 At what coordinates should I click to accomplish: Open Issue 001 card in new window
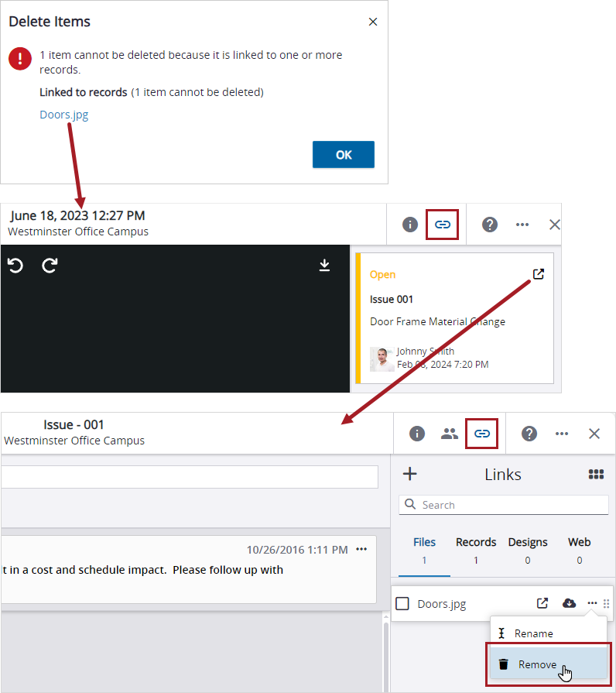point(539,274)
